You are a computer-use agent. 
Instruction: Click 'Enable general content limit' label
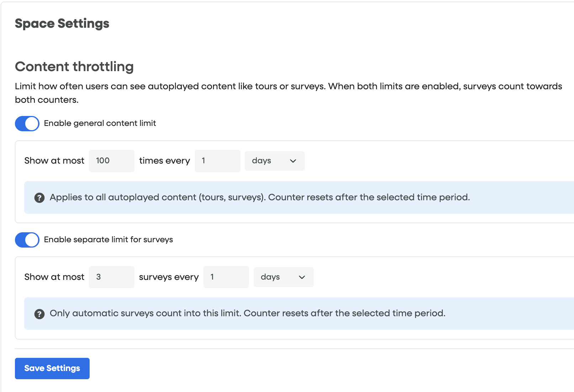[x=100, y=123]
